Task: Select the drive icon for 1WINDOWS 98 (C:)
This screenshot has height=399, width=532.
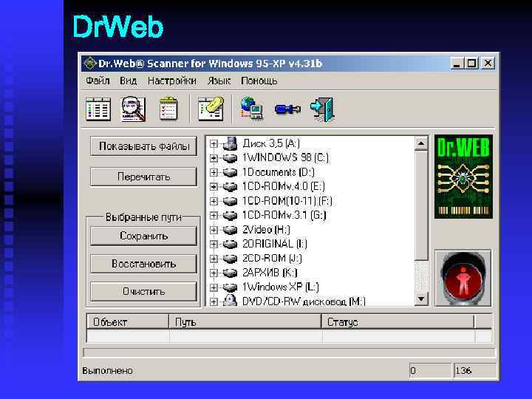Action: [230, 158]
